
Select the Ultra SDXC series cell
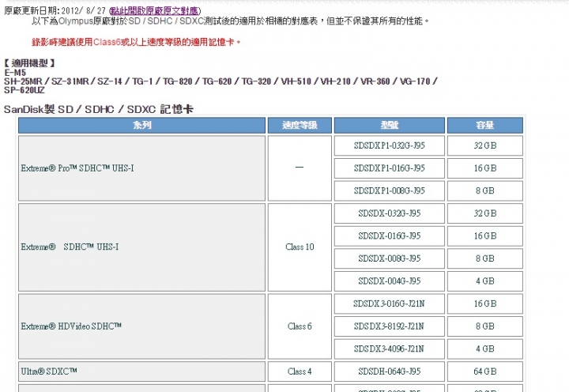coord(142,371)
